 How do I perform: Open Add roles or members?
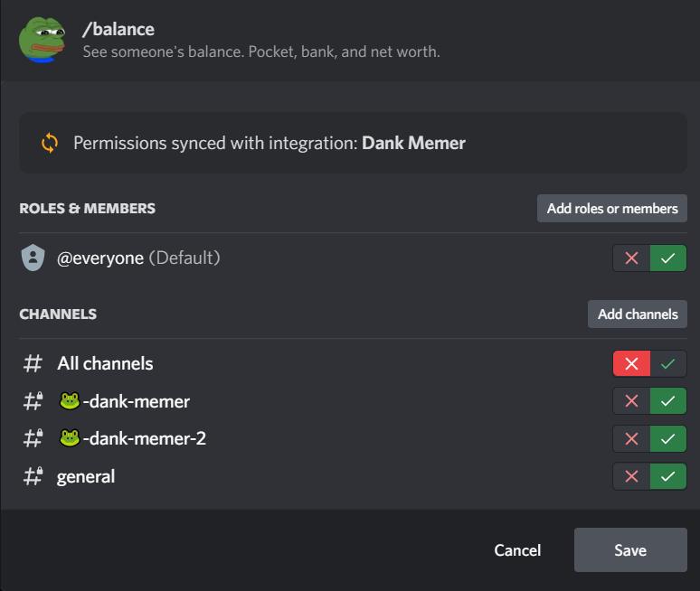point(612,209)
